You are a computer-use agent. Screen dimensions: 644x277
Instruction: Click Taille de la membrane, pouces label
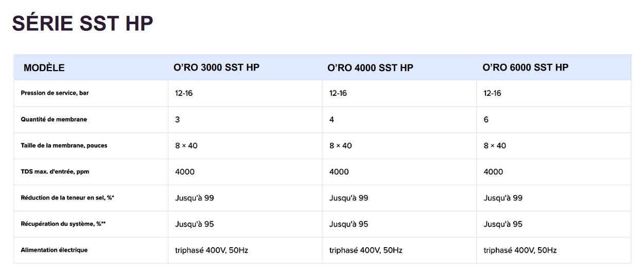pos(64,146)
